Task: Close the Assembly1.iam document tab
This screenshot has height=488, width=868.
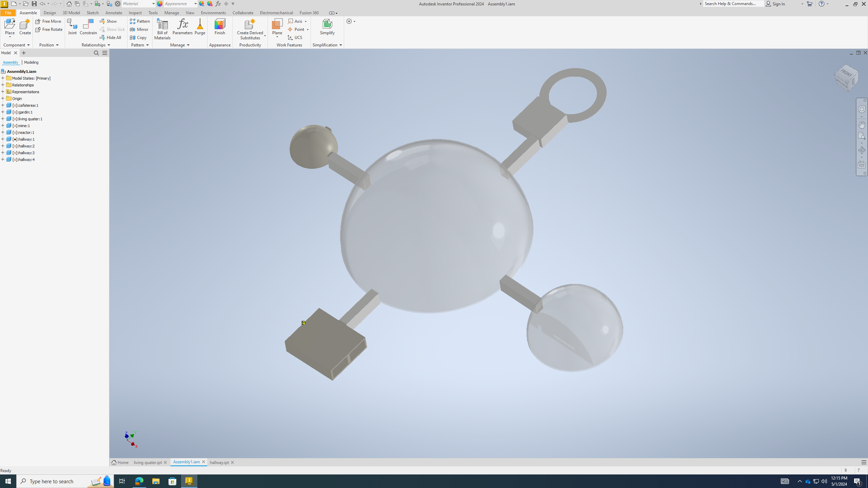Action: [x=203, y=462]
